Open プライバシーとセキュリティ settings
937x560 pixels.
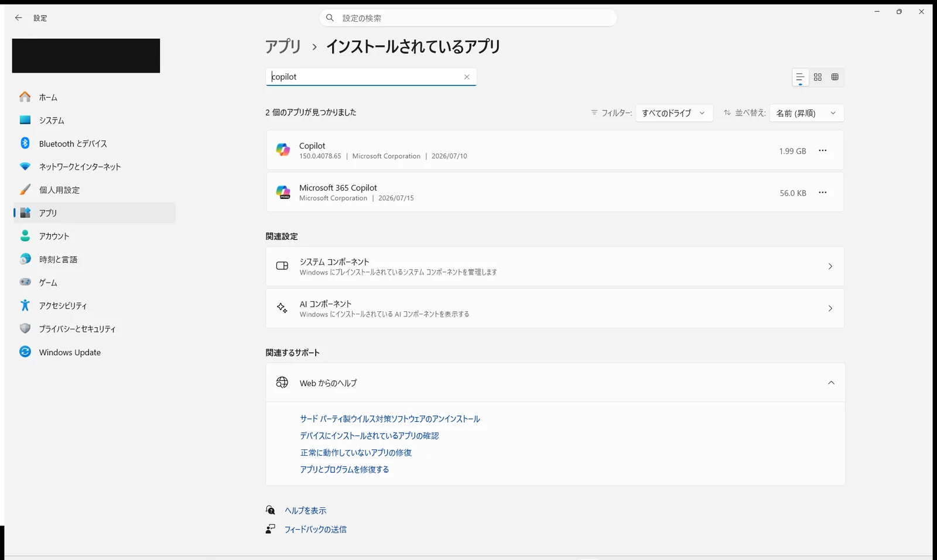point(94,329)
